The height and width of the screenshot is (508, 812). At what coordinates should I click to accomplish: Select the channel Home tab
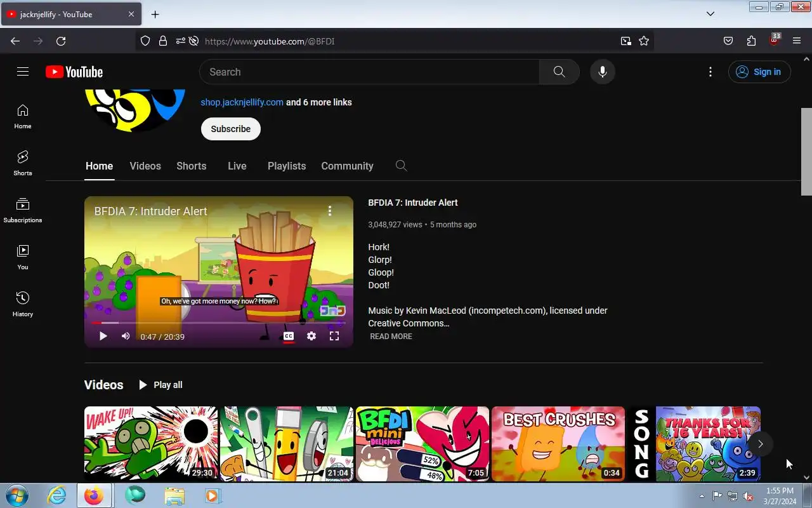(x=99, y=166)
